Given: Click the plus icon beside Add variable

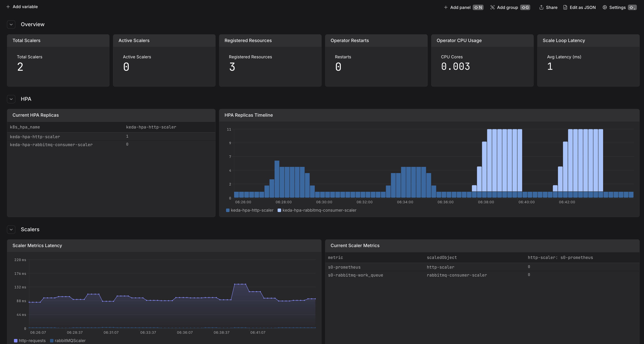Looking at the screenshot, I should click(x=8, y=7).
